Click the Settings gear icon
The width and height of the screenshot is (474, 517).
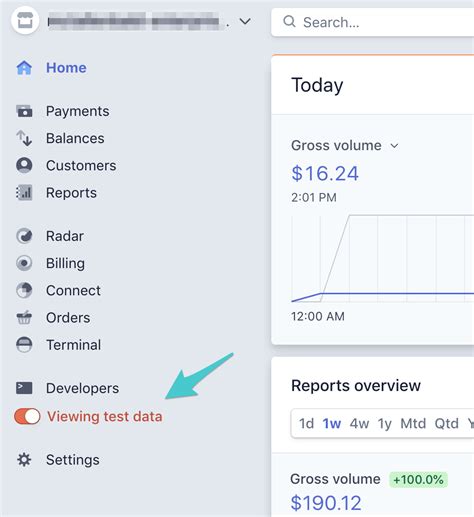[x=24, y=460]
